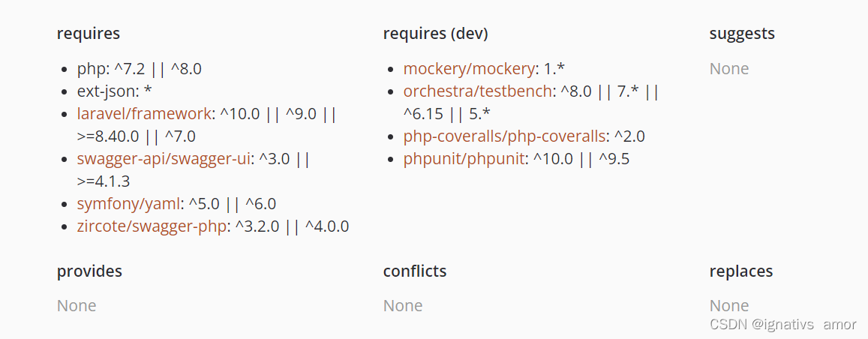Follow the php-coveralls/php-coveralls link

click(x=504, y=136)
